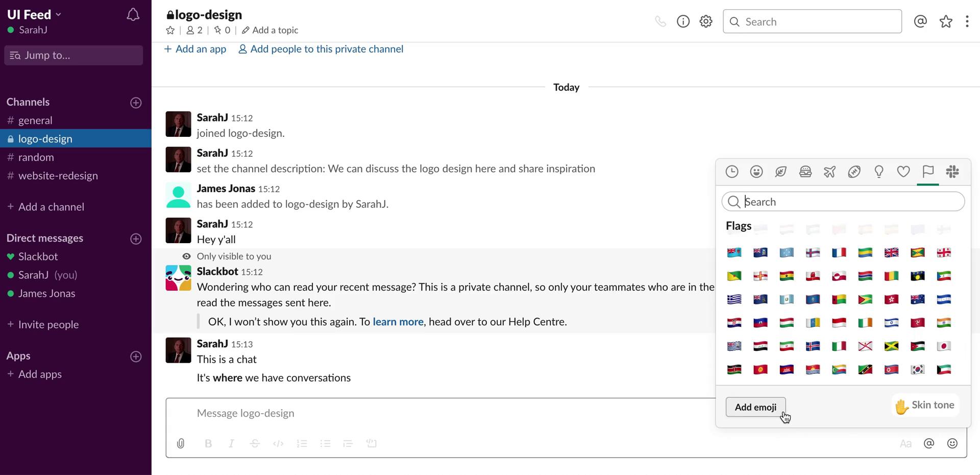The image size is (980, 475).
Task: Switch to Food & Drink emoji tab
Action: tap(805, 172)
